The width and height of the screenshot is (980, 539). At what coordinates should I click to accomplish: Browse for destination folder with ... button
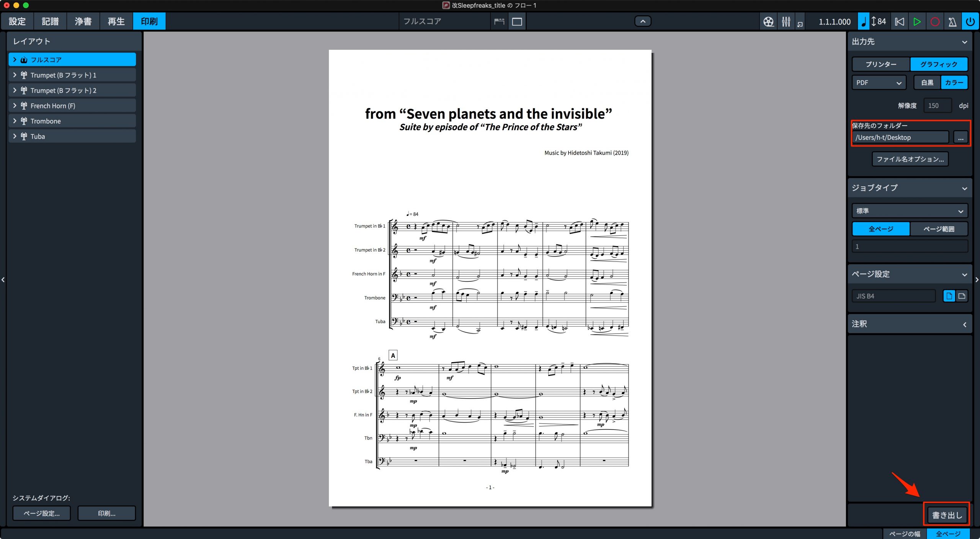point(961,137)
